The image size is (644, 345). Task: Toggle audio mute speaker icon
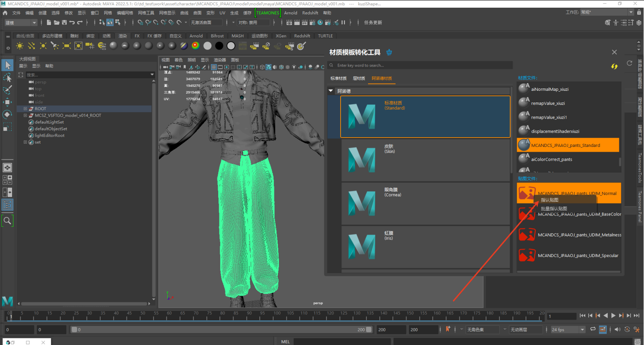617,329
